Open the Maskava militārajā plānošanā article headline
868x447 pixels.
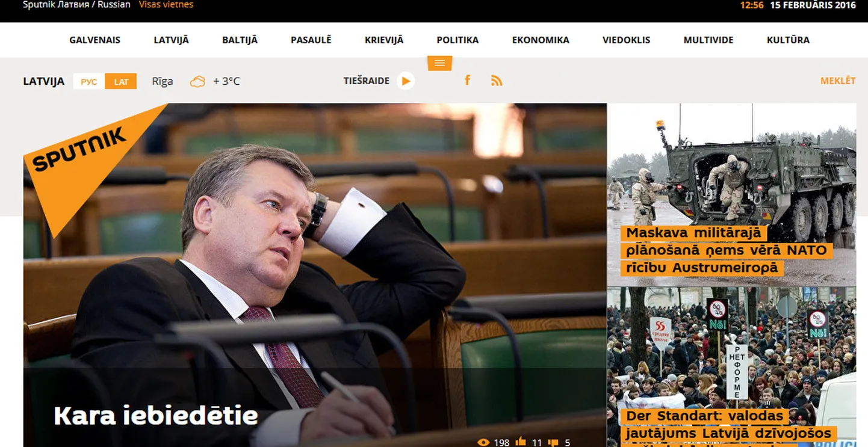[726, 250]
